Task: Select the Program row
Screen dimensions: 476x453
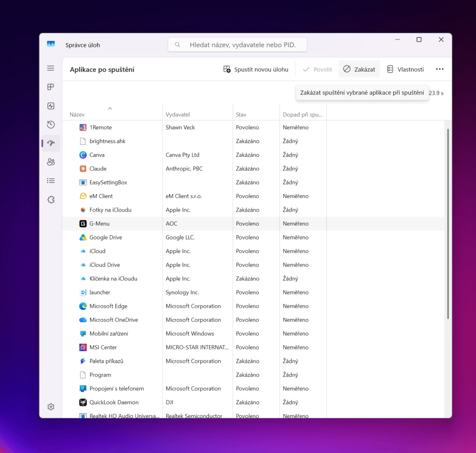Action: 253,375
